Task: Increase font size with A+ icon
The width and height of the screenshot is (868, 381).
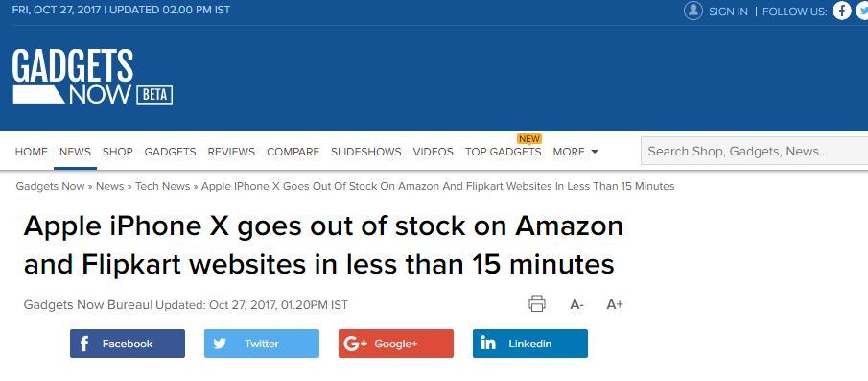Action: [615, 304]
